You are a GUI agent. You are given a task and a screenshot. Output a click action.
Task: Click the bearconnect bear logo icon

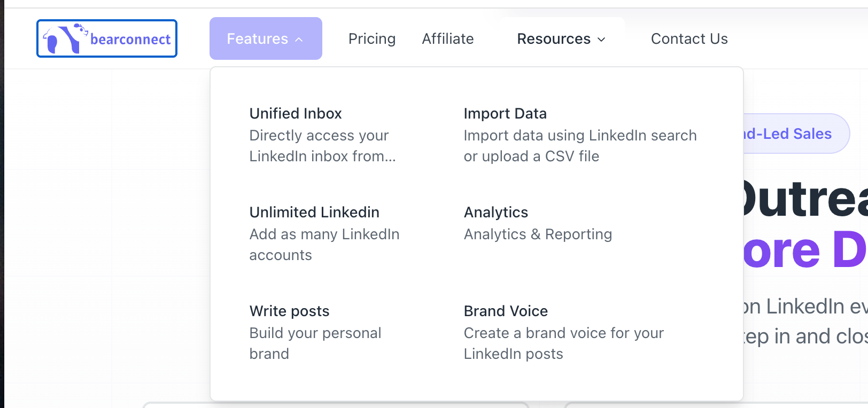65,38
